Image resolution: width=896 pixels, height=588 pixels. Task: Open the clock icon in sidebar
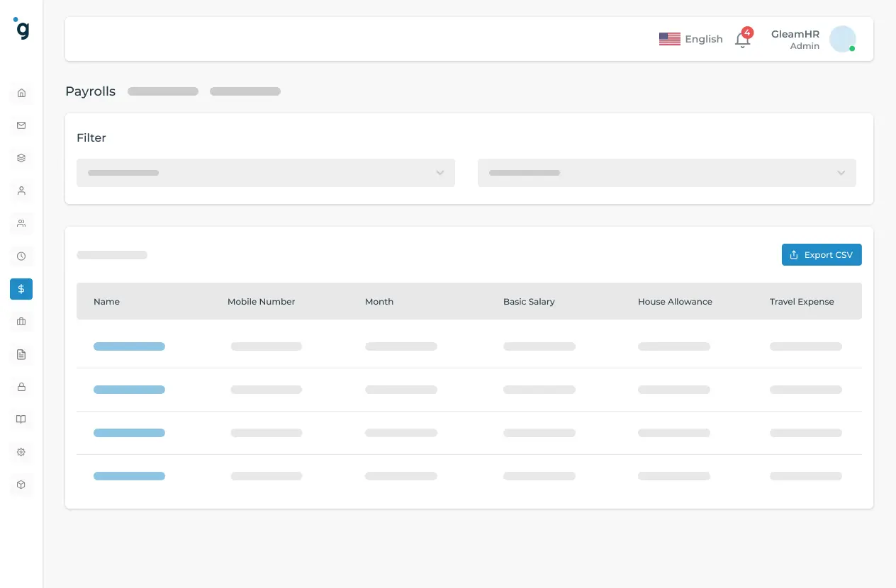21,256
